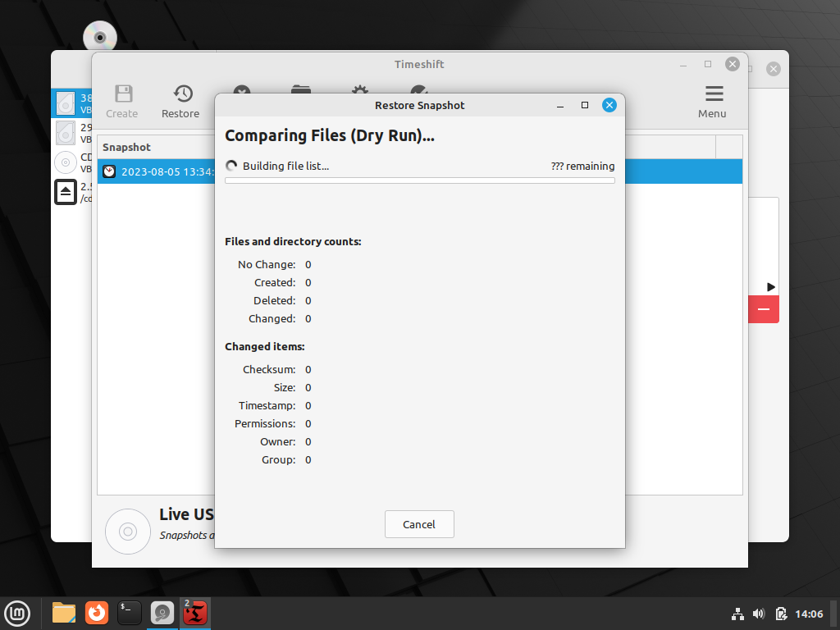Open Terminal from taskbar
Image resolution: width=840 pixels, height=630 pixels.
pos(130,613)
